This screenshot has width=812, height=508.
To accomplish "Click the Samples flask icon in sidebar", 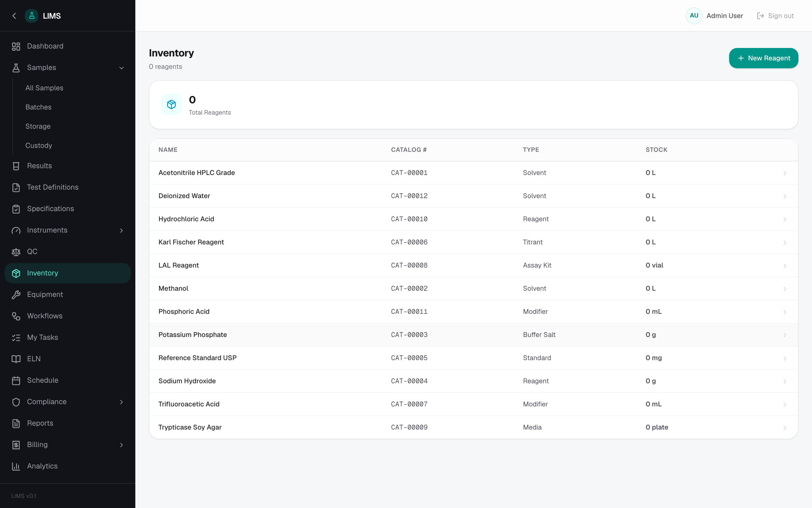I will tap(16, 68).
